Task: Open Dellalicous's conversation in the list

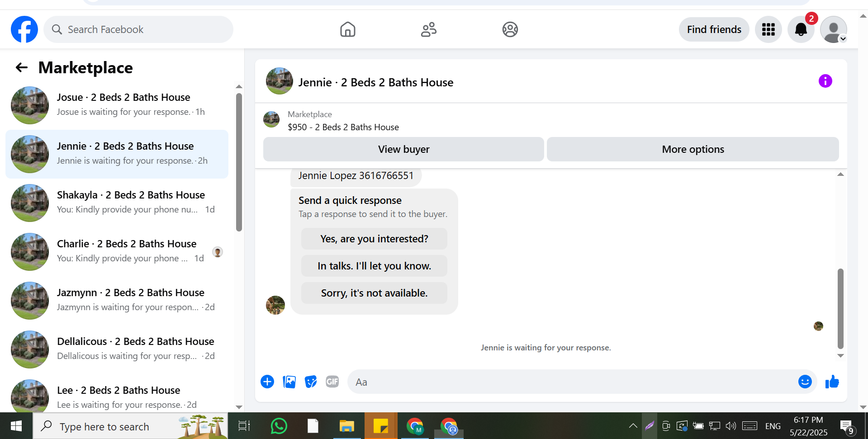Action: coord(117,349)
